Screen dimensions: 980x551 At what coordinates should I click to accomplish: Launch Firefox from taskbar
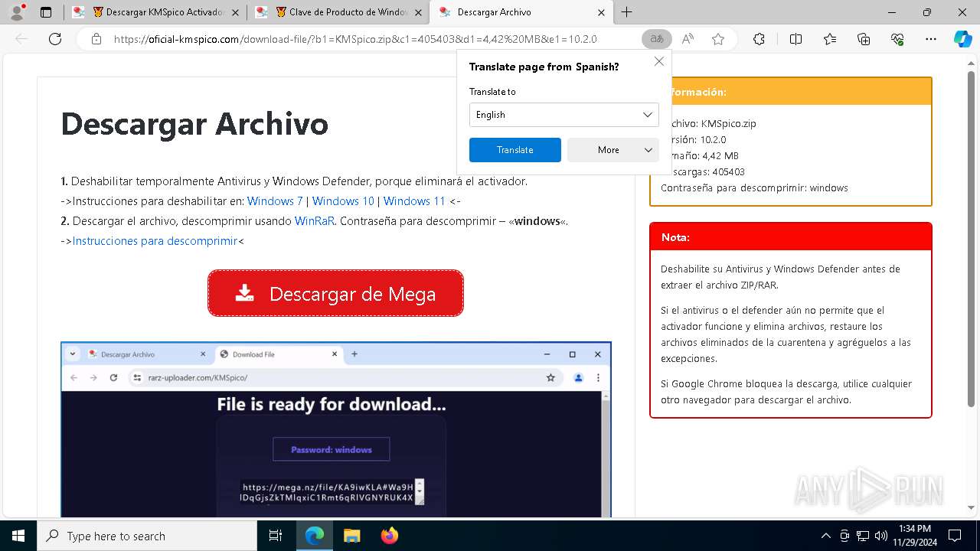[x=389, y=536]
